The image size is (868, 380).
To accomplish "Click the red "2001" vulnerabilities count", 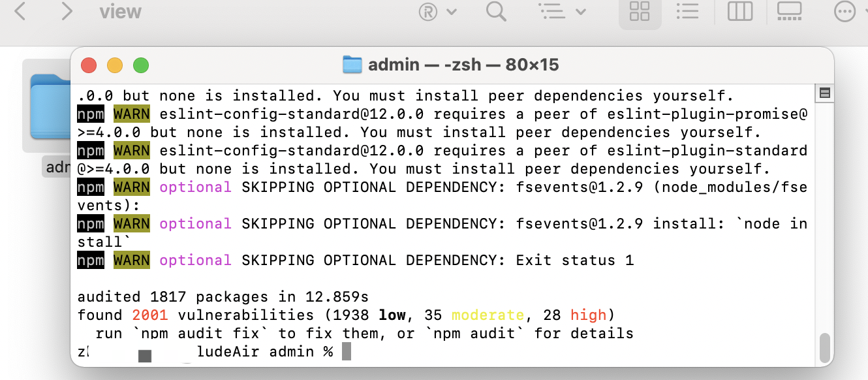I will tap(150, 315).
